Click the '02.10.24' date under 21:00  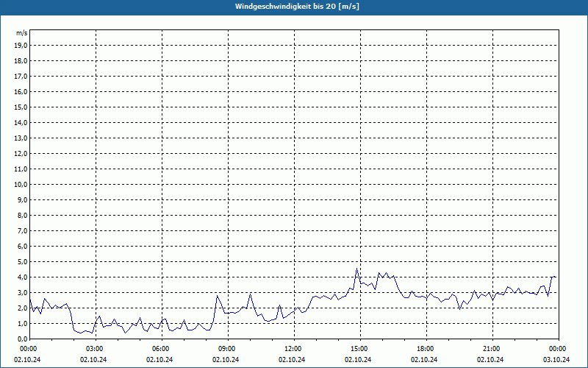coord(490,360)
